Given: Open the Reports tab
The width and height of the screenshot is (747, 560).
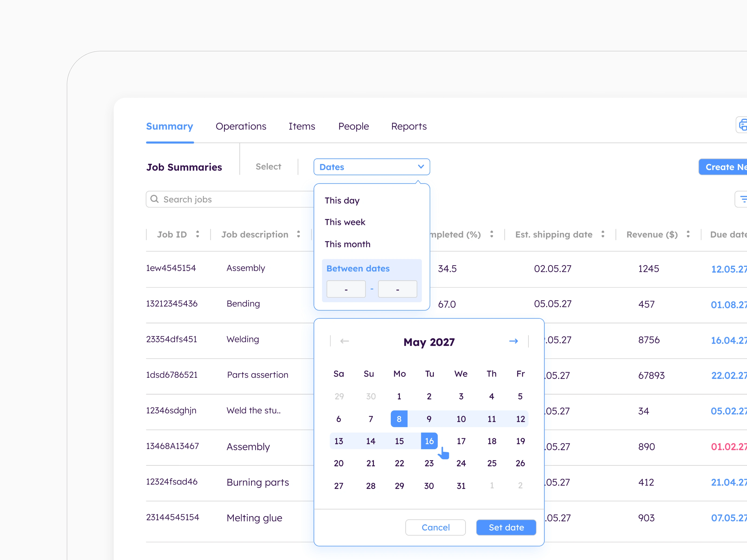Looking at the screenshot, I should (409, 126).
